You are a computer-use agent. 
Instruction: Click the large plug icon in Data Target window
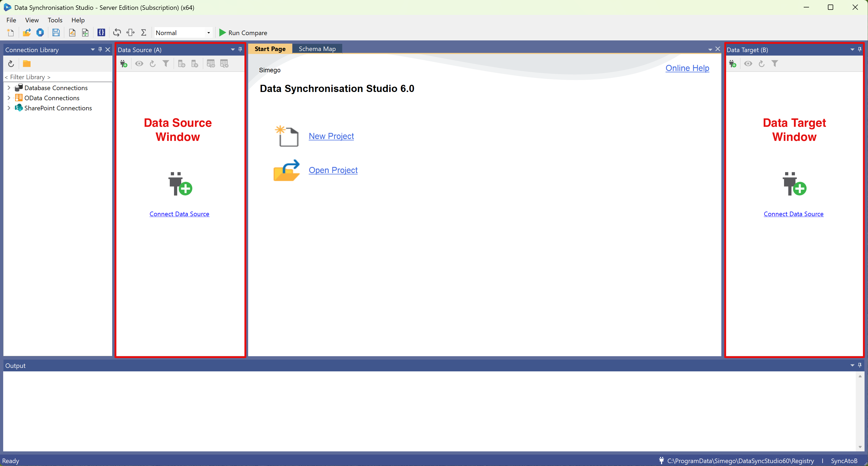coord(795,184)
